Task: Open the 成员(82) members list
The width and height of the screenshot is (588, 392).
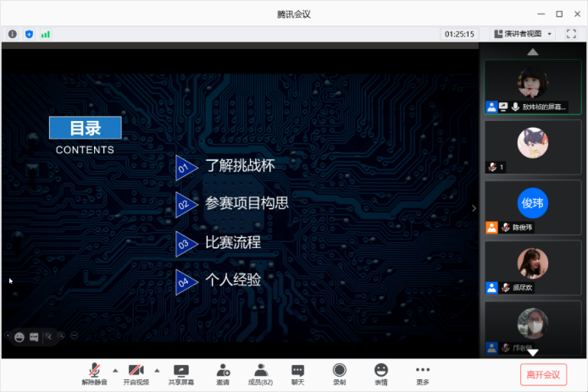Action: (x=261, y=373)
